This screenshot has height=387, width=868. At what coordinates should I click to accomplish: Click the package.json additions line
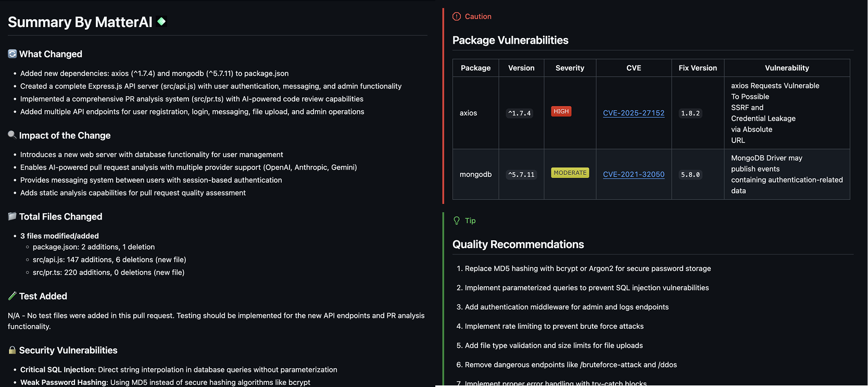click(94, 247)
